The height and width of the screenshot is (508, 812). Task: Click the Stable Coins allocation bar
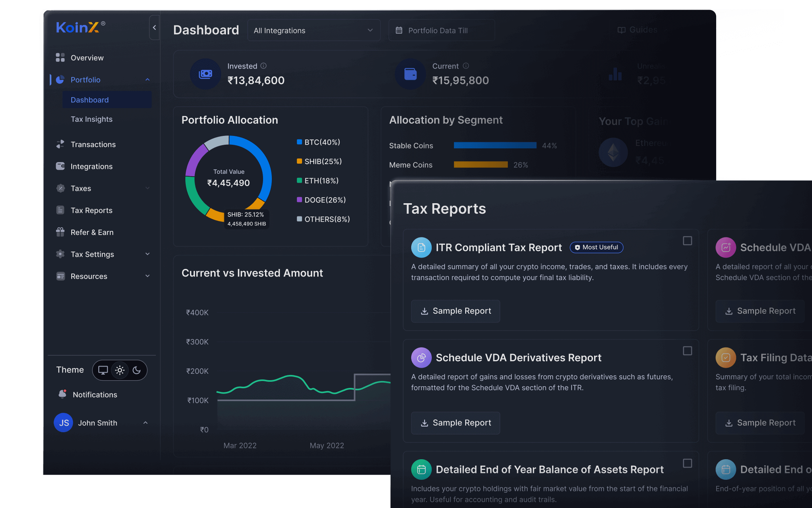coord(495,145)
